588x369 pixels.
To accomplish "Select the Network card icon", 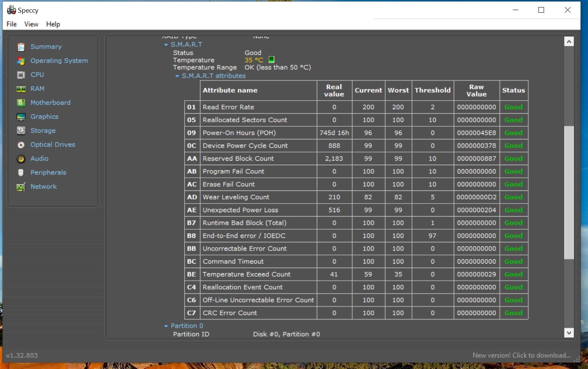I will [x=21, y=187].
